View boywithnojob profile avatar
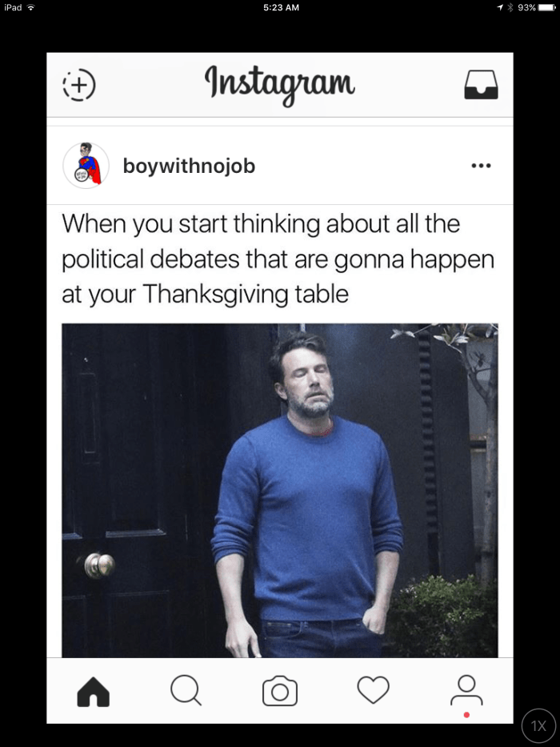The image size is (560, 747). coord(86,166)
